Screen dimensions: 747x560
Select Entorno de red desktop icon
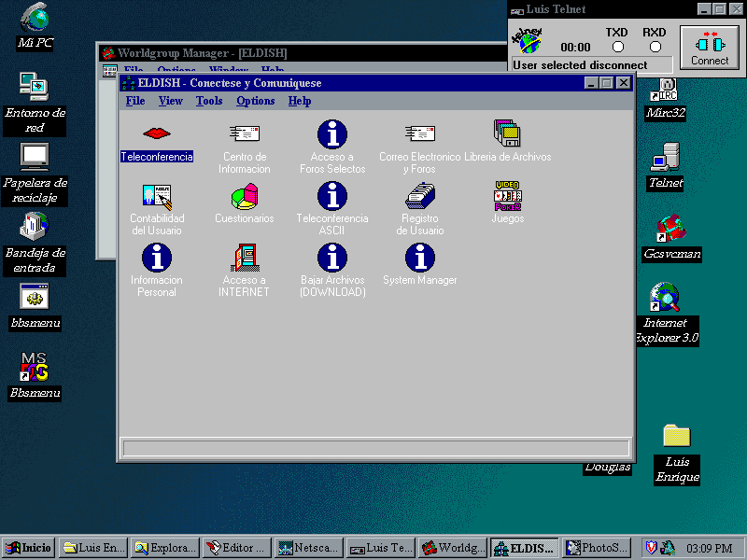(34, 86)
